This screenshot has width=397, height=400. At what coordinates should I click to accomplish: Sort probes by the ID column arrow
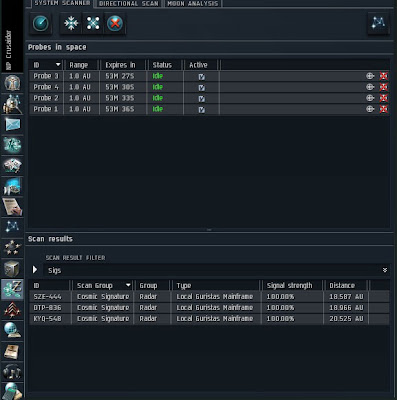(x=58, y=65)
